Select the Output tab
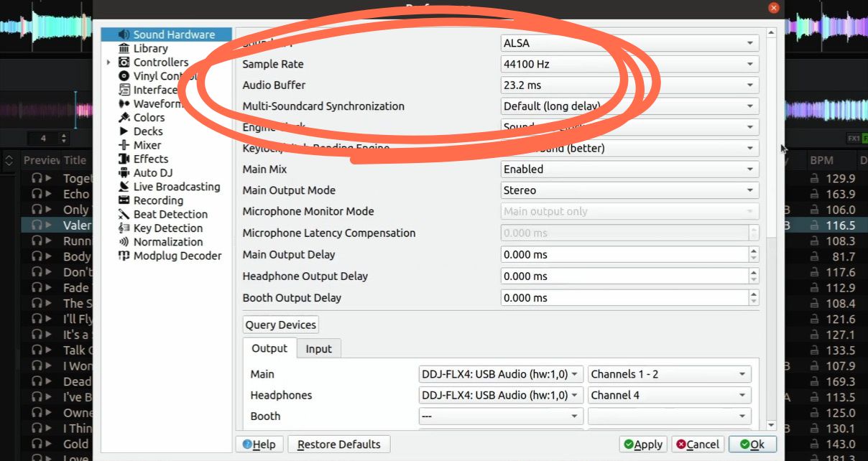 coord(269,348)
